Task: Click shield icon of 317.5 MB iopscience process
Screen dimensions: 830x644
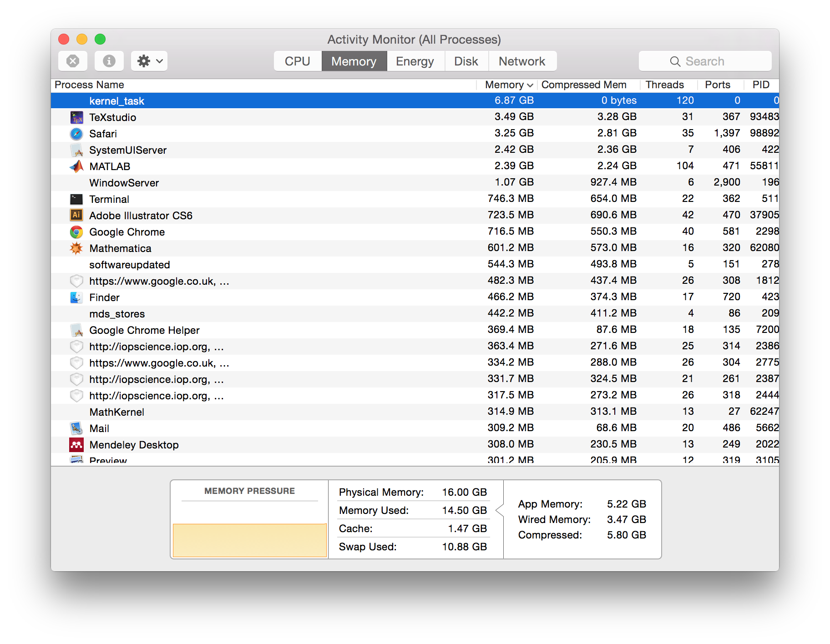Action: pos(76,396)
